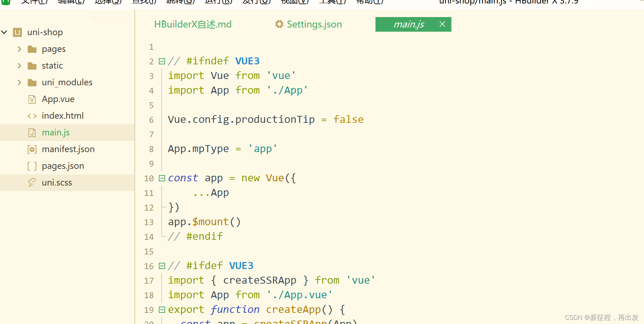Image resolution: width=644 pixels, height=324 pixels.
Task: Click the uni_modules folder icon
Action: coord(32,82)
